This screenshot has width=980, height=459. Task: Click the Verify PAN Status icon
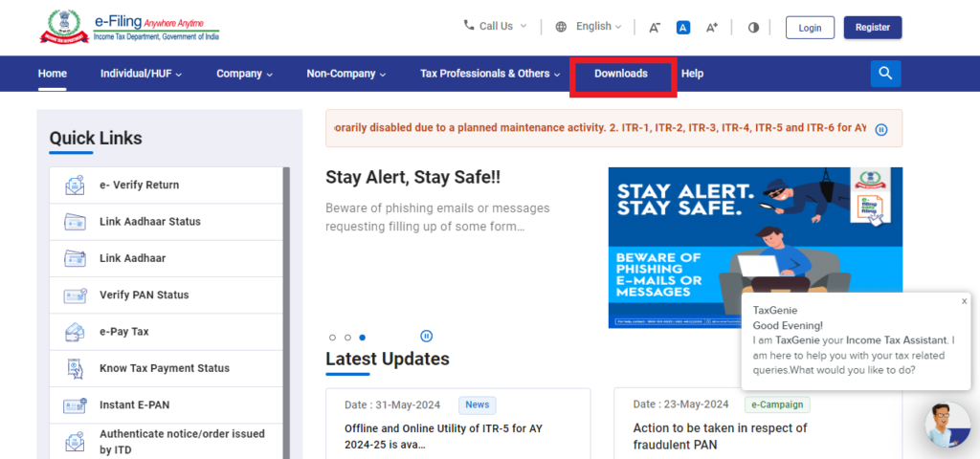[x=75, y=295]
